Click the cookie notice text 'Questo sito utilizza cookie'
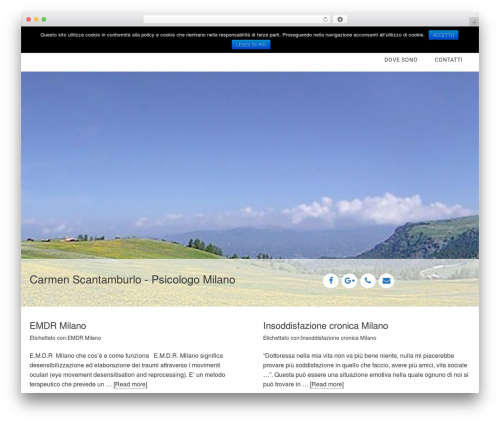Viewport: 500px width, 423px height. pos(232,35)
